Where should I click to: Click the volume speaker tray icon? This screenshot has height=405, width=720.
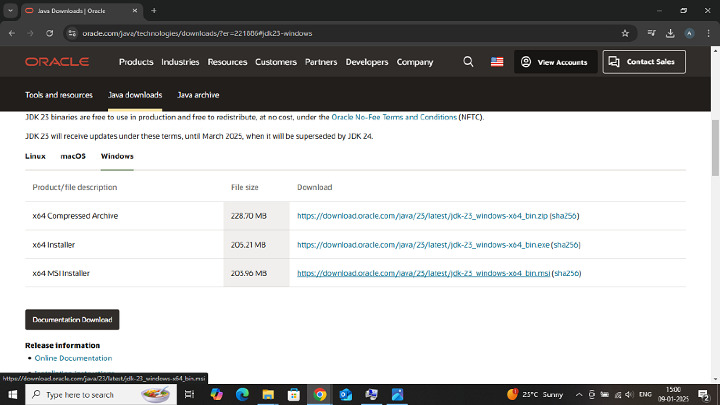coord(630,394)
